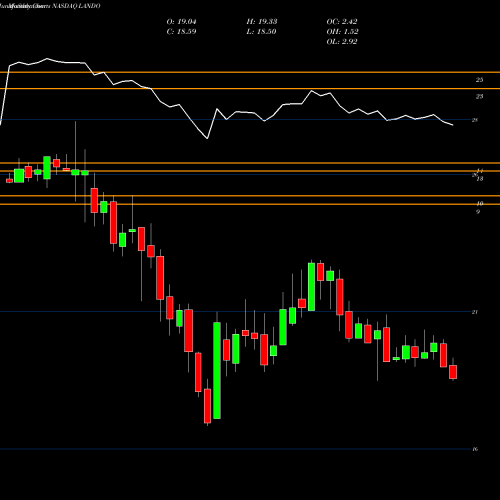Click the "13" level label

(480, 179)
